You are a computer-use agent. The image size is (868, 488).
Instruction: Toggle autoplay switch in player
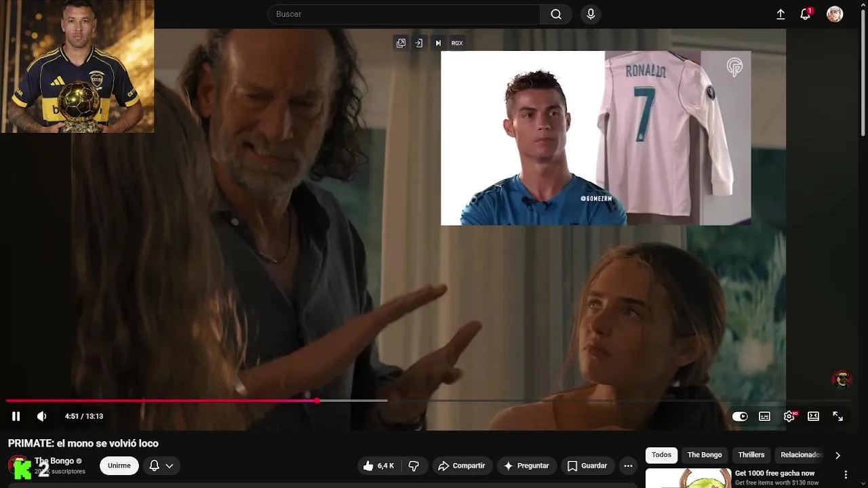(x=740, y=416)
